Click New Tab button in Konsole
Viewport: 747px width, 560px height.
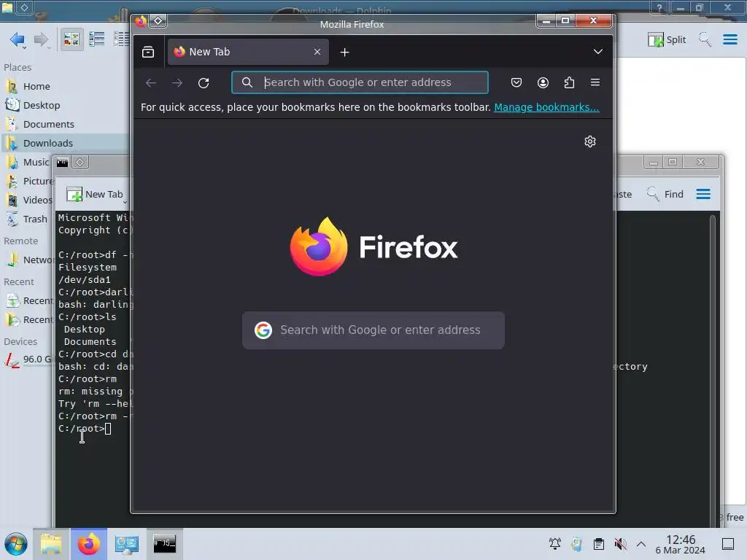(x=96, y=194)
